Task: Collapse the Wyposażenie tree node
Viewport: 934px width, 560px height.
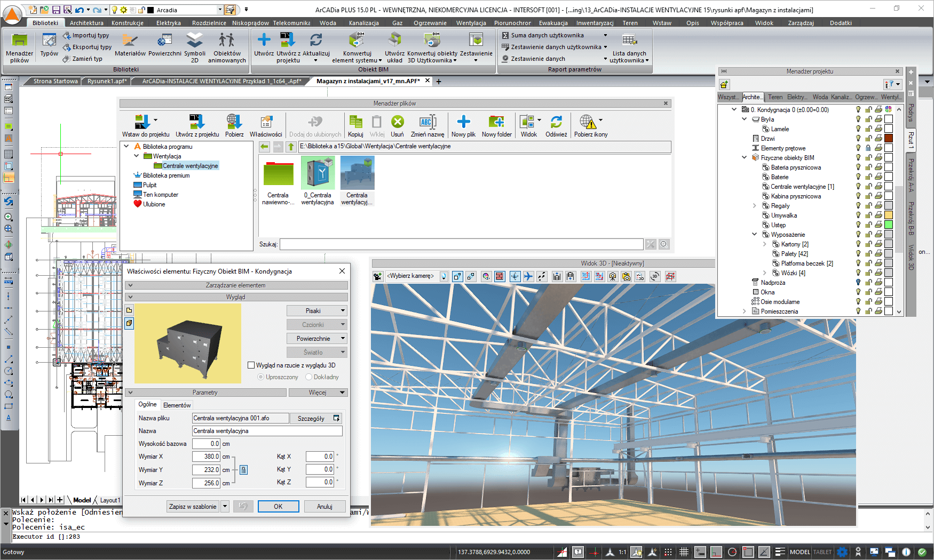Action: click(x=754, y=234)
